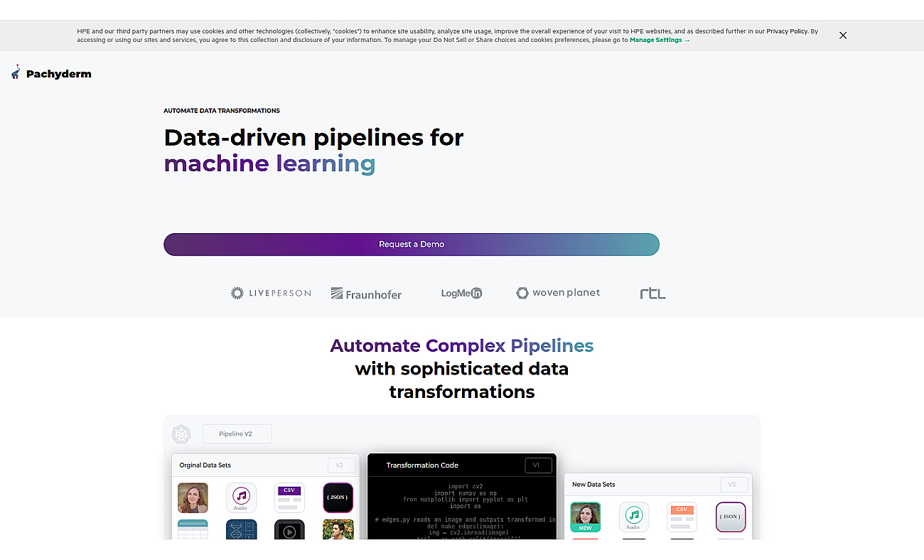Click the Request a Demo button
The height and width of the screenshot is (560, 924).
click(x=412, y=244)
